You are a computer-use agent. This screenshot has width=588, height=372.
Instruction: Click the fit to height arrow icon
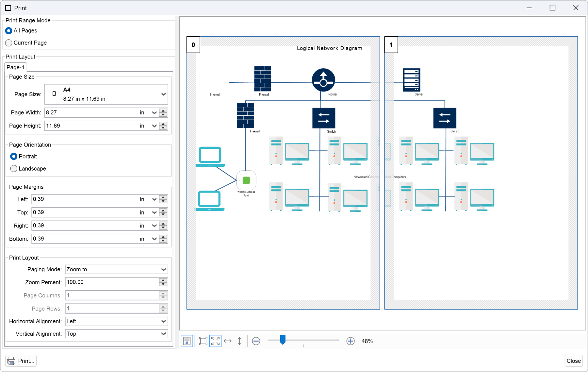[x=239, y=341]
